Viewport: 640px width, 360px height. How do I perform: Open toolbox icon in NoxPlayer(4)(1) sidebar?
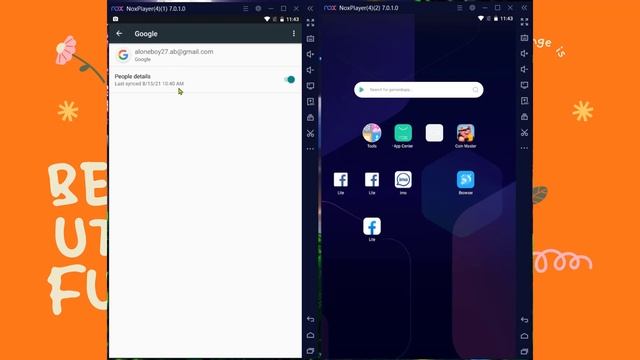(311, 118)
